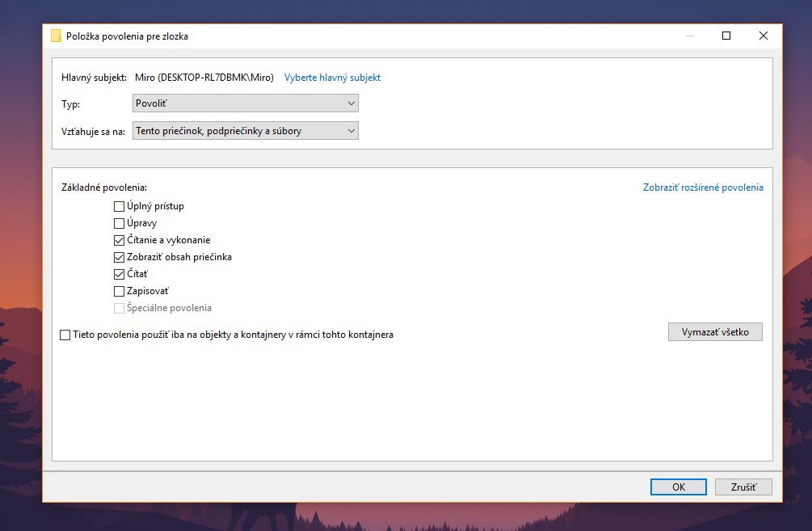The image size is (812, 531).
Task: Close the Položka povolenia dialog
Action: [764, 36]
